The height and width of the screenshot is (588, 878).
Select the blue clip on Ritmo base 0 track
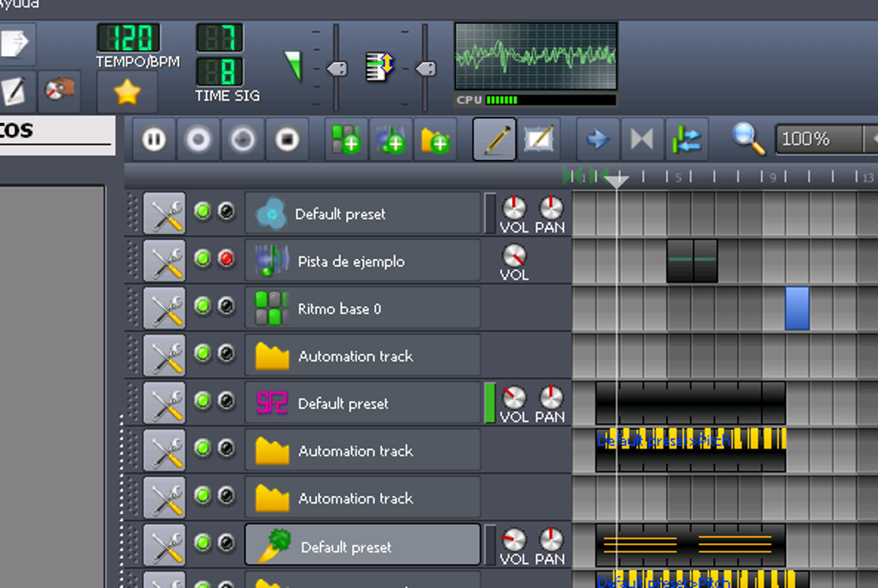point(797,308)
